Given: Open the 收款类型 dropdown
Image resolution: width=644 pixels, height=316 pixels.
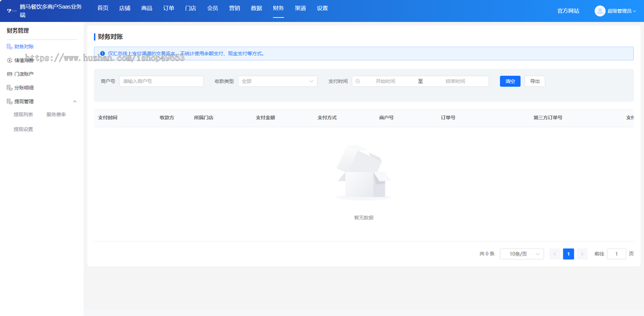Looking at the screenshot, I should click(x=277, y=81).
